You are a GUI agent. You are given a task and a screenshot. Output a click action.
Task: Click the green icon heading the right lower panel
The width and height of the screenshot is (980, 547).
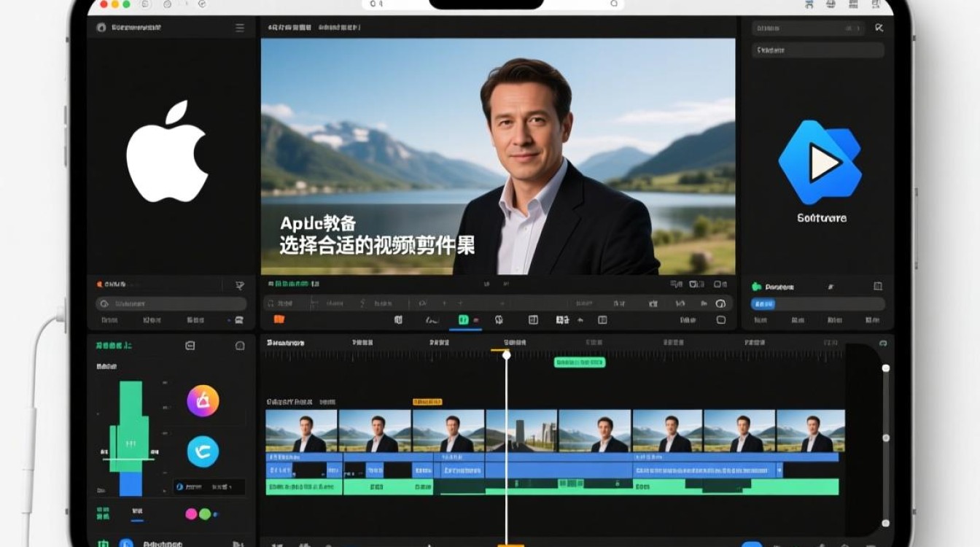click(756, 287)
